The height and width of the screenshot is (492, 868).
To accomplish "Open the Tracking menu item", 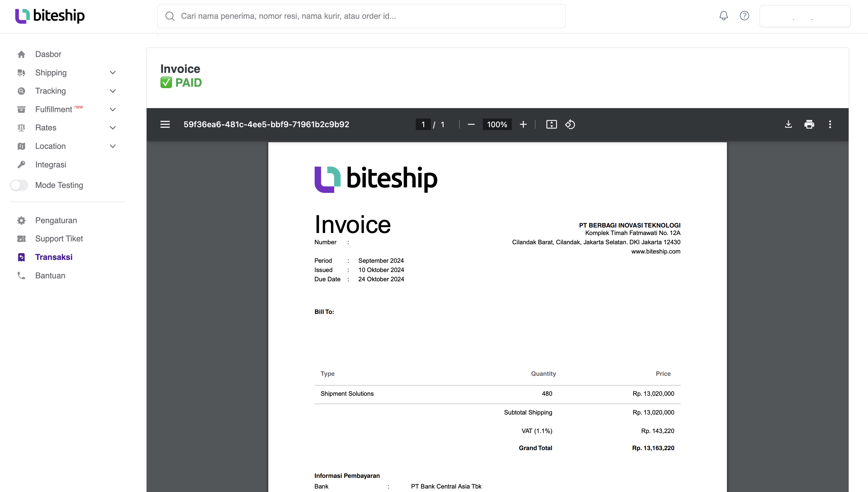I will (51, 91).
